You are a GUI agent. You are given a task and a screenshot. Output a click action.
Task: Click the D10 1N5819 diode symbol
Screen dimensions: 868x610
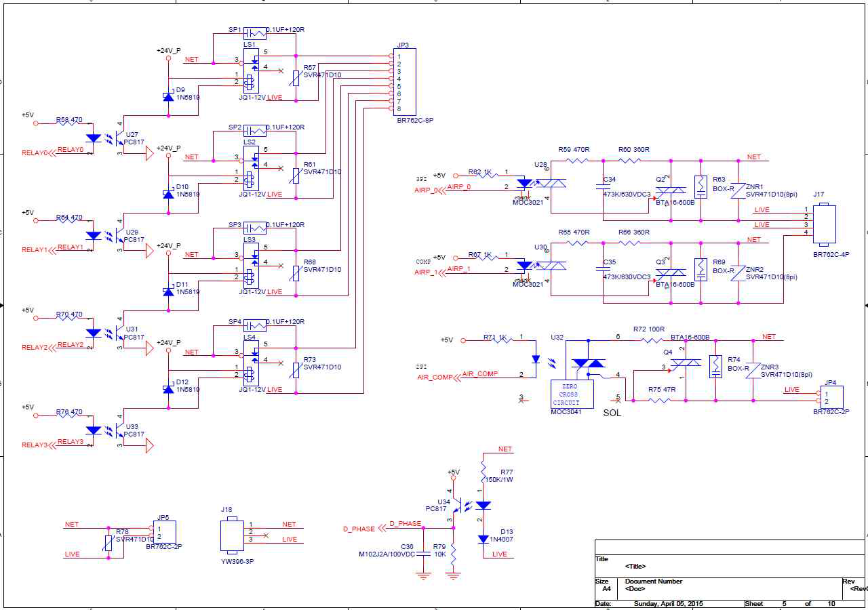click(168, 194)
